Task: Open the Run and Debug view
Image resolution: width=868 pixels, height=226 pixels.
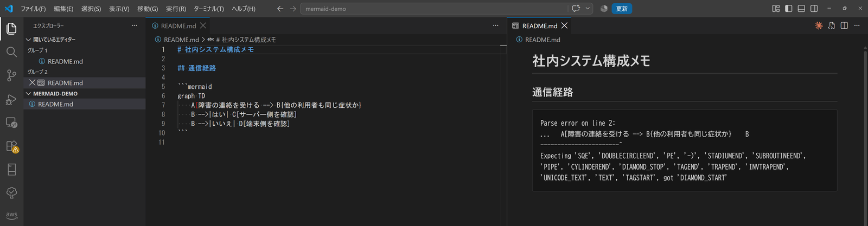Action: (11, 99)
